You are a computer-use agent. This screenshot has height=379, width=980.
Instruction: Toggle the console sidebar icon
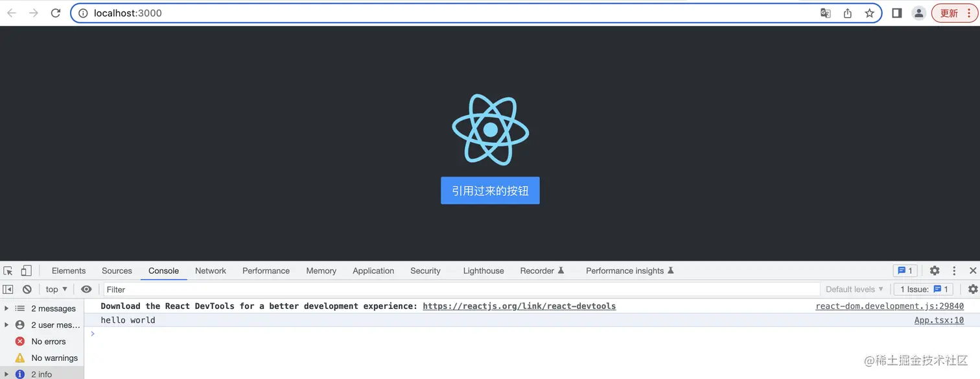coord(8,289)
